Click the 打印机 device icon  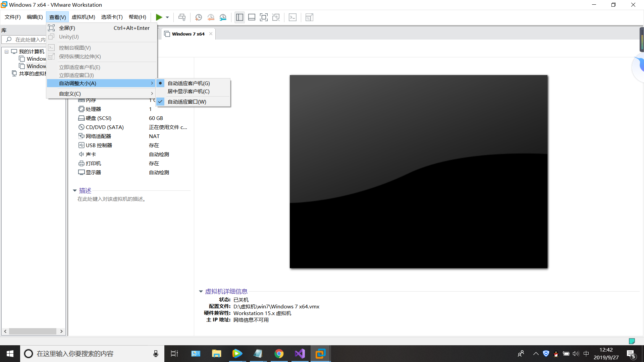[81, 164]
